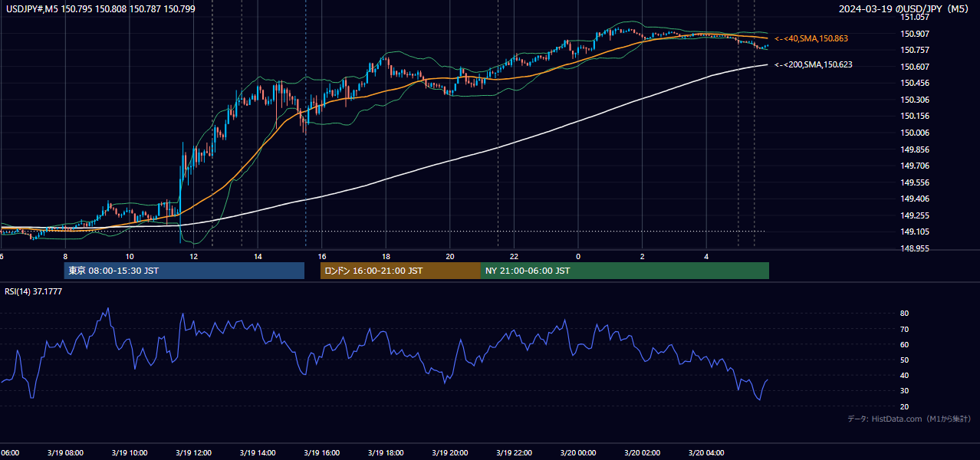The height and width of the screenshot is (460, 980).
Task: Click the 3/19 18:00 time axis label
Action: click(x=386, y=453)
